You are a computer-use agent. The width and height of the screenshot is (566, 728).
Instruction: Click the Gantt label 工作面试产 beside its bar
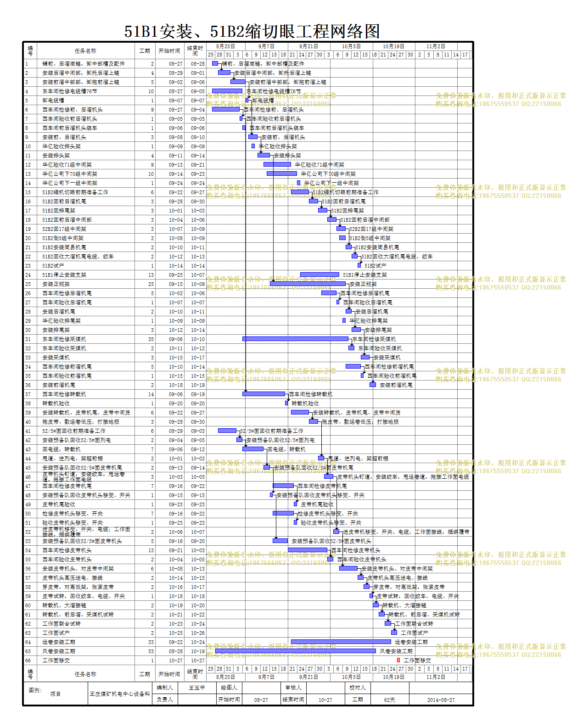415,633
